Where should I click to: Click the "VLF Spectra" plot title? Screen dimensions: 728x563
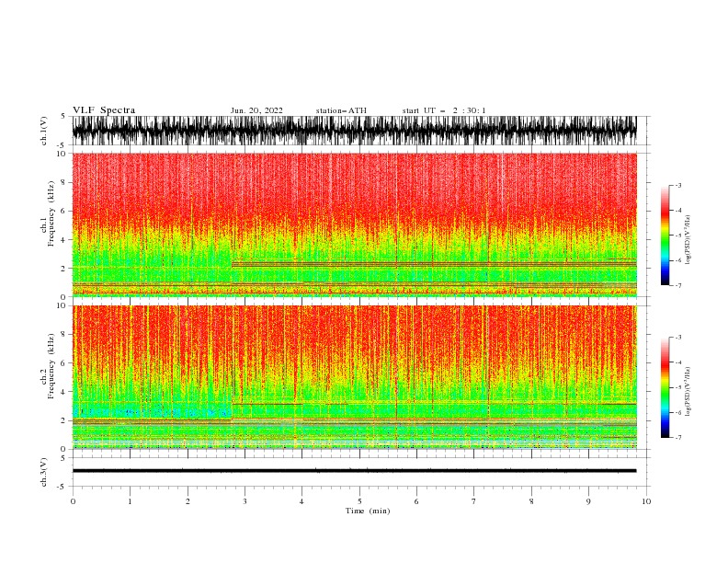coord(104,110)
